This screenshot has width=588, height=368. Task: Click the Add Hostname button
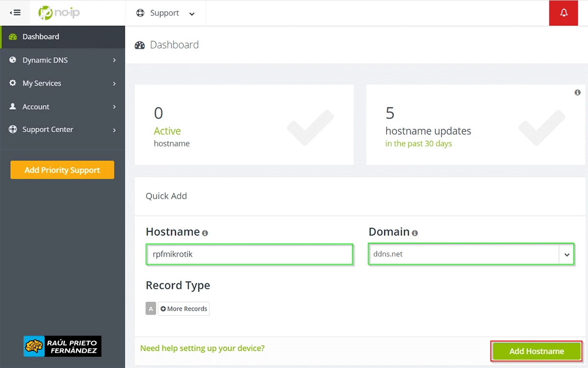tap(537, 351)
